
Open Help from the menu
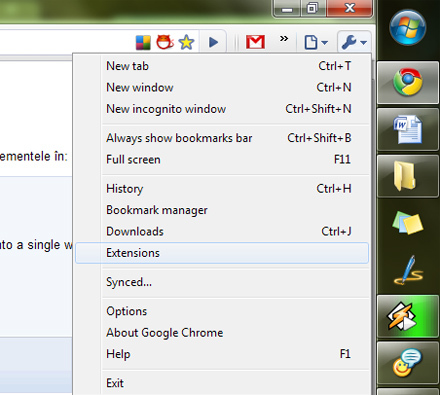click(222, 354)
